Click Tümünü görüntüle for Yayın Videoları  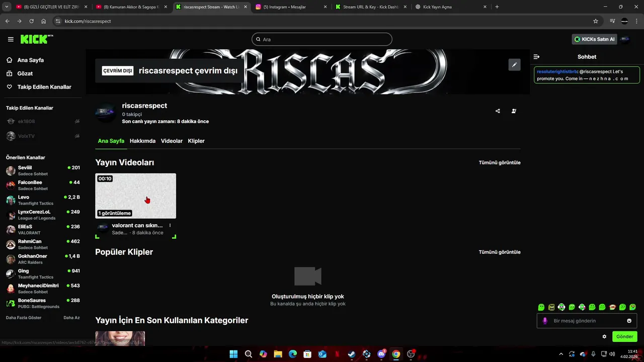(x=500, y=162)
